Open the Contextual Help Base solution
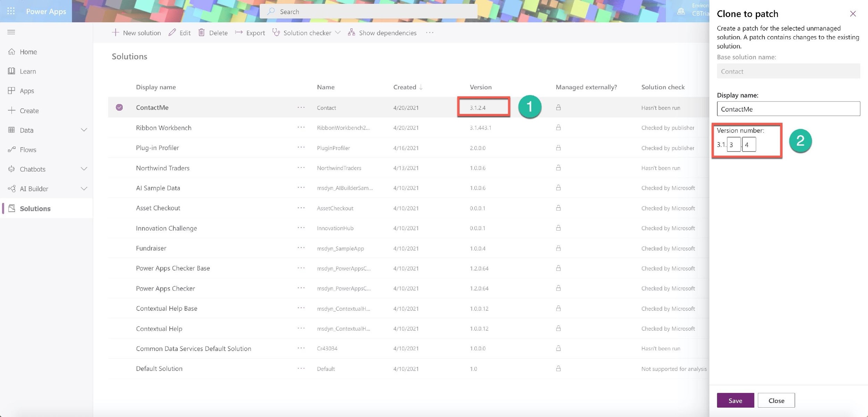This screenshot has height=417, width=868. click(166, 308)
